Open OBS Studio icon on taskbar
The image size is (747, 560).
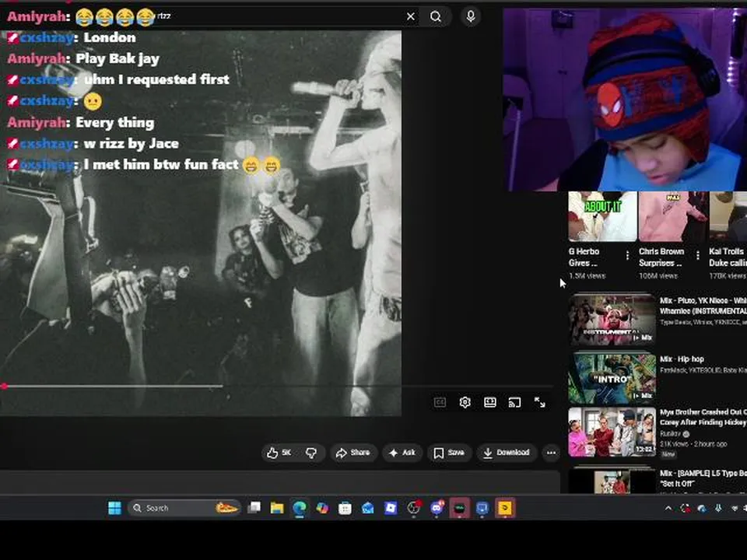413,508
